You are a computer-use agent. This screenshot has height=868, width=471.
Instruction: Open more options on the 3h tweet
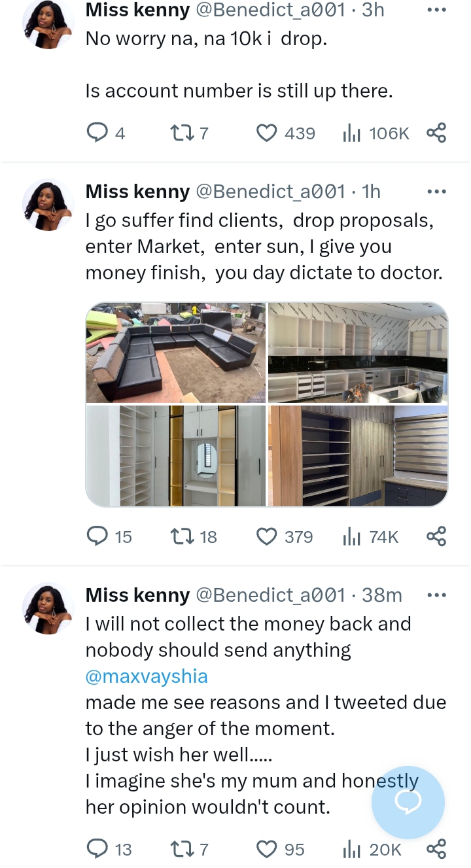436,10
